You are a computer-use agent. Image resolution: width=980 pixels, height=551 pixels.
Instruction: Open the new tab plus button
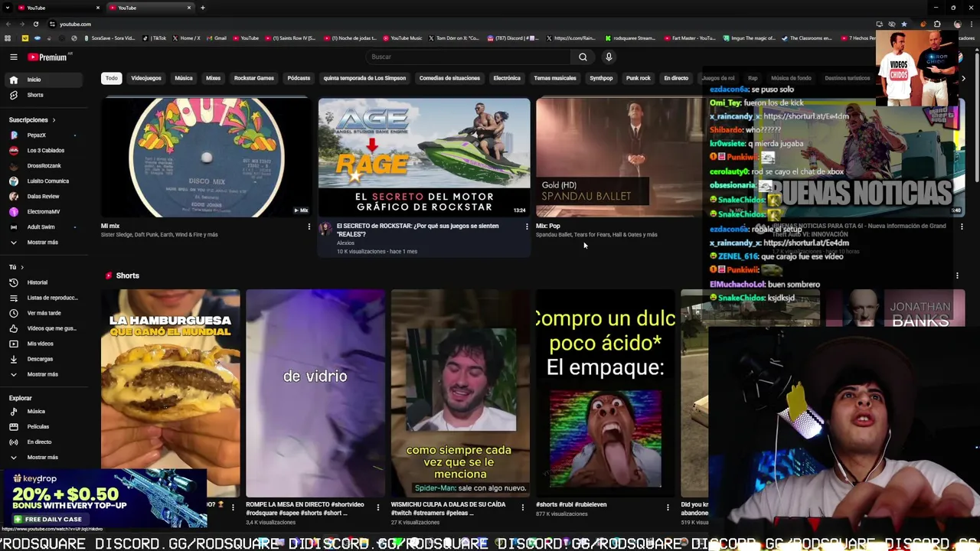coord(202,8)
